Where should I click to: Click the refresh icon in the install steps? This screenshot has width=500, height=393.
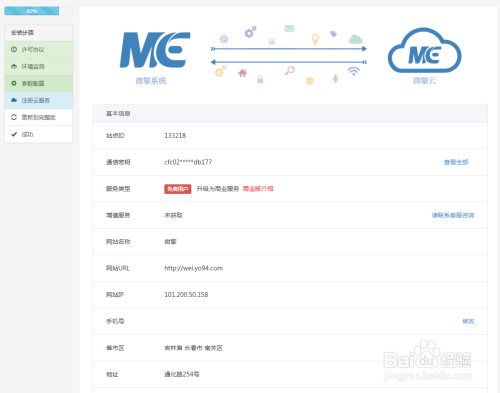pos(14,117)
